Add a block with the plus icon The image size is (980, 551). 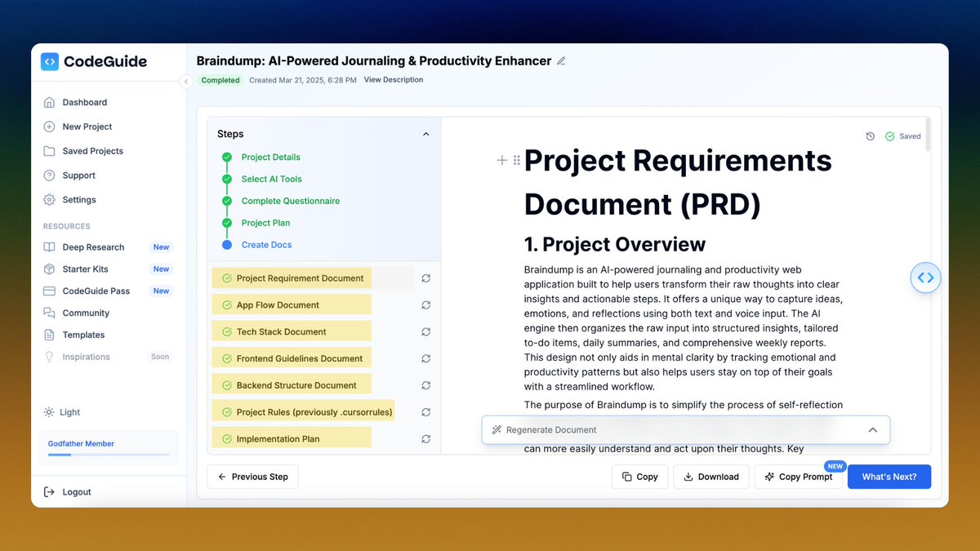tap(502, 160)
